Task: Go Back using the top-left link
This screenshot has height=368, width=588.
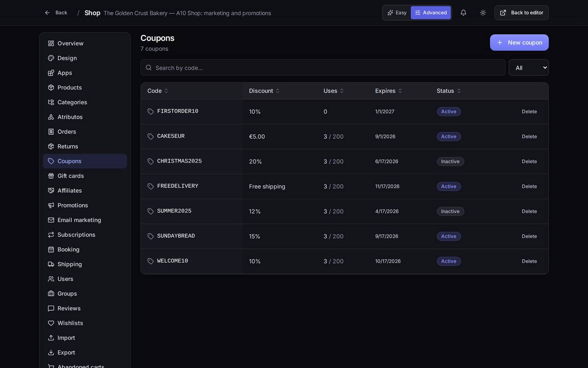Action: tap(56, 13)
